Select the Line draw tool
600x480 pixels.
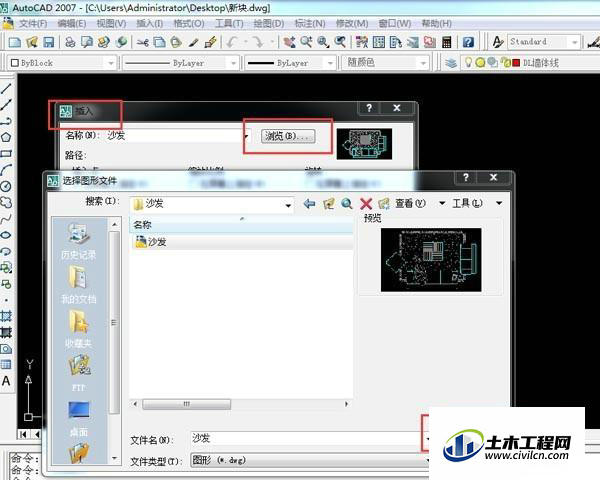pos(6,88)
